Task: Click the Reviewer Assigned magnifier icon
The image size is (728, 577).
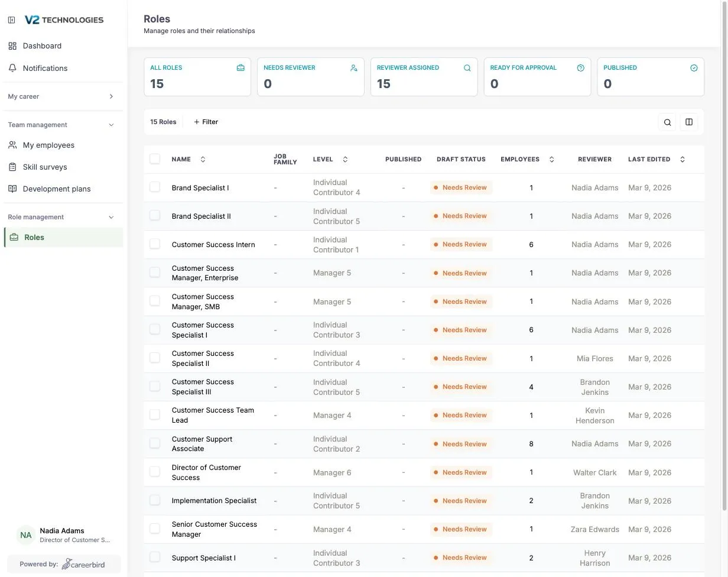Action: [x=467, y=68]
